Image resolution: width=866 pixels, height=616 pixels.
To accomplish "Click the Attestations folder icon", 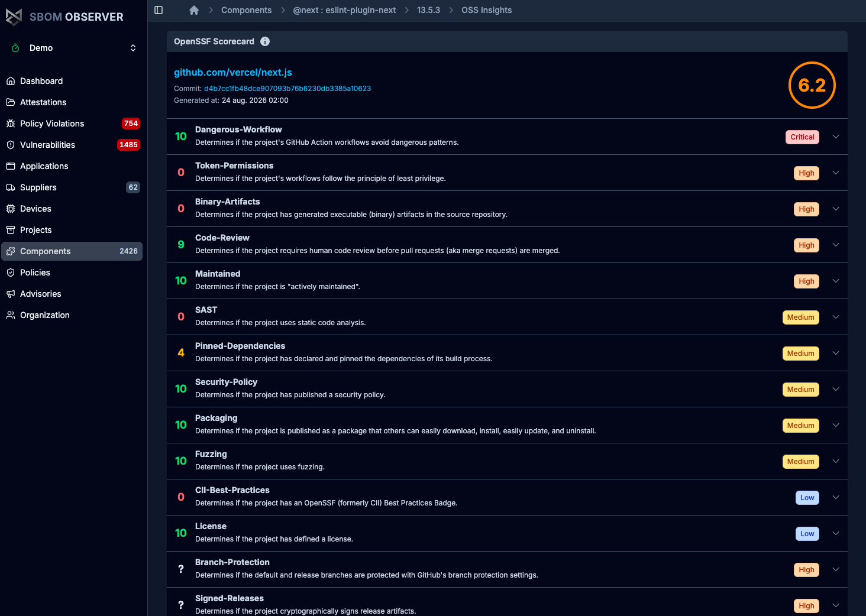I will point(11,102).
